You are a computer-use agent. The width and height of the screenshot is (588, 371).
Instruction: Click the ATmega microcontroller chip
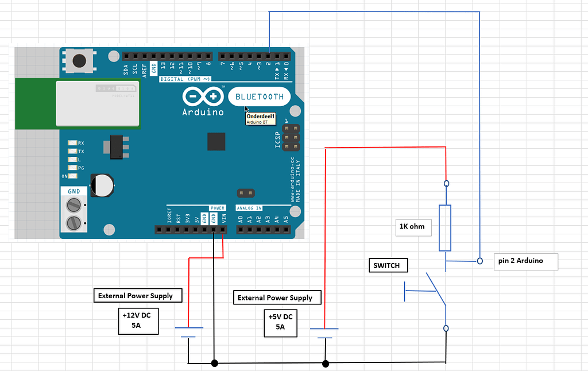216,141
